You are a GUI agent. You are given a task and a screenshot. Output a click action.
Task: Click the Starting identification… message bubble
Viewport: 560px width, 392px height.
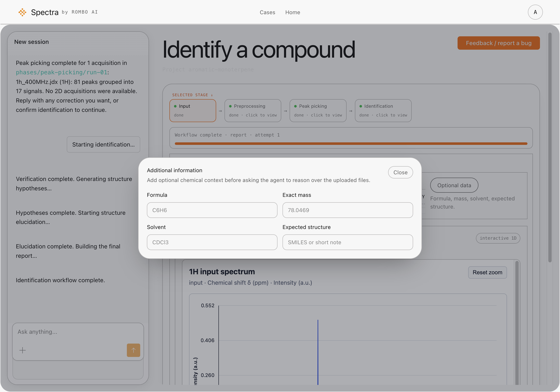tap(103, 145)
